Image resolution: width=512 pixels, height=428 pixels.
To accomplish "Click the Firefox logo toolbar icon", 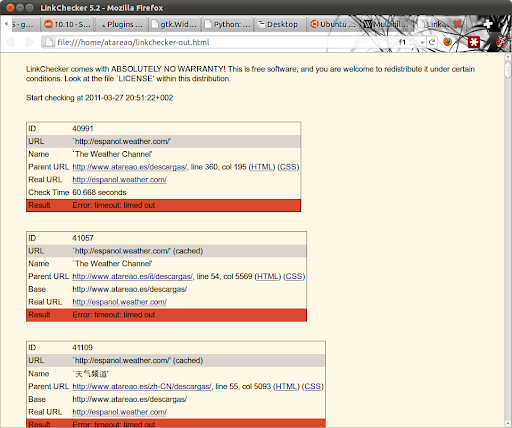I will pos(448,42).
